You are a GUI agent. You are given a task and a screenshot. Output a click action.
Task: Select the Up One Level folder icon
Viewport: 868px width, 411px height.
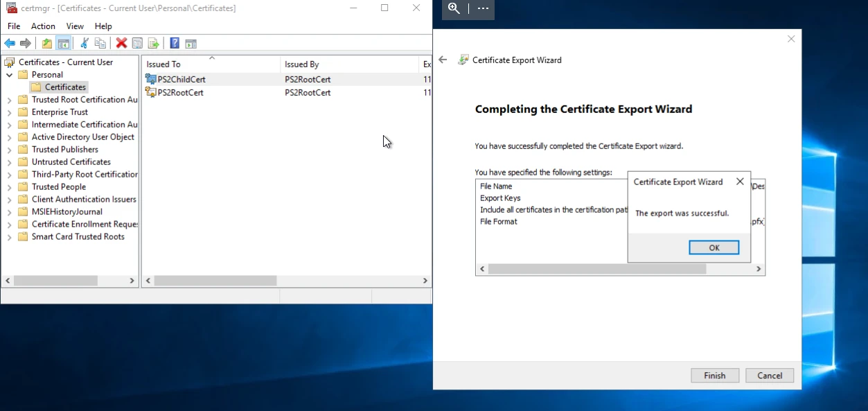pos(46,43)
